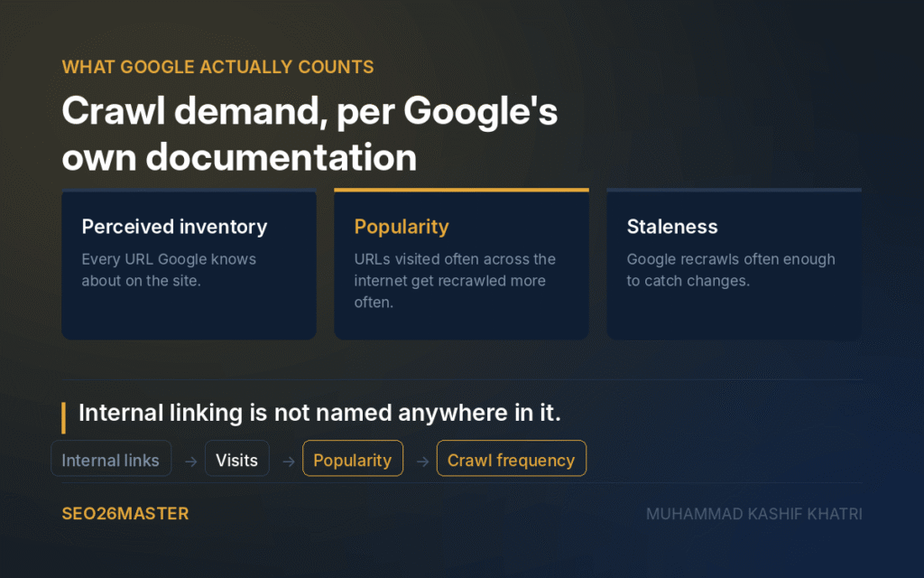Screen dimensions: 924x578
Task: Click 'Internal linking is not named anywhere in it.' statement
Action: [319, 413]
